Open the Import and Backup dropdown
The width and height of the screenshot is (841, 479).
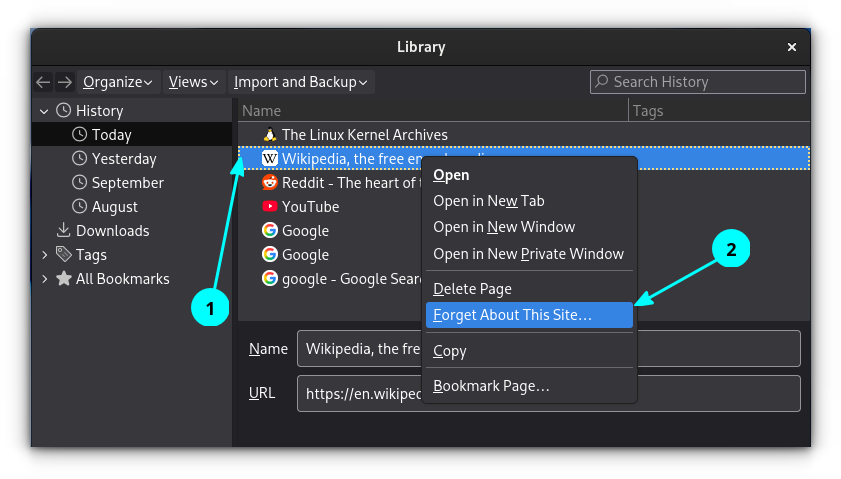(300, 82)
